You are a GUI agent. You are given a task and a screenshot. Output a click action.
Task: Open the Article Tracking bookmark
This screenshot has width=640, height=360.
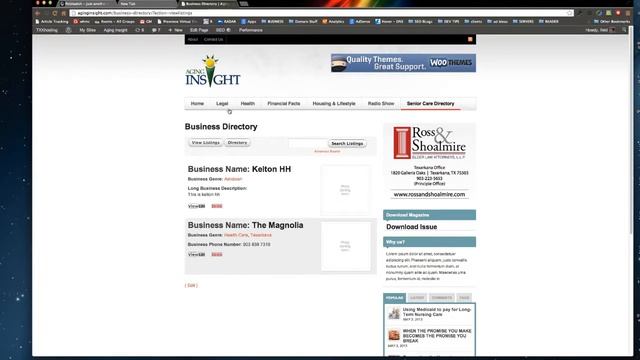[52, 21]
